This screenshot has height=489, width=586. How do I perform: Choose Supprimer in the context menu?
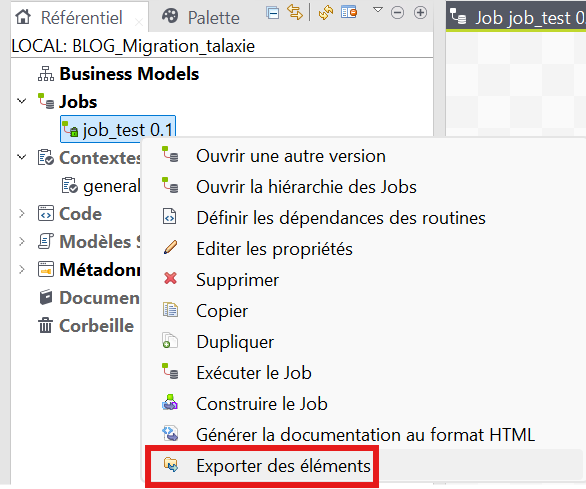(x=237, y=280)
